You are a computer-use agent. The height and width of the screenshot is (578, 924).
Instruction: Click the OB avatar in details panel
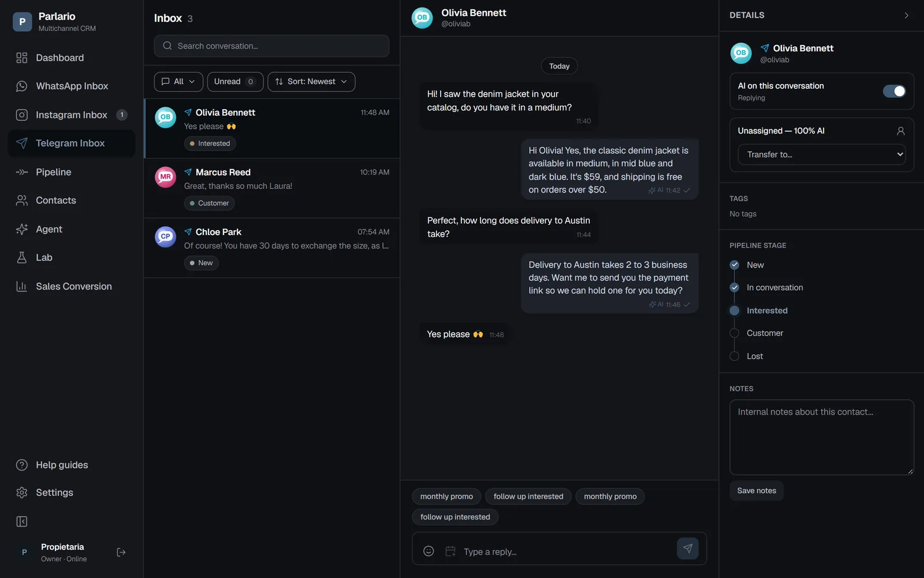[x=741, y=53]
